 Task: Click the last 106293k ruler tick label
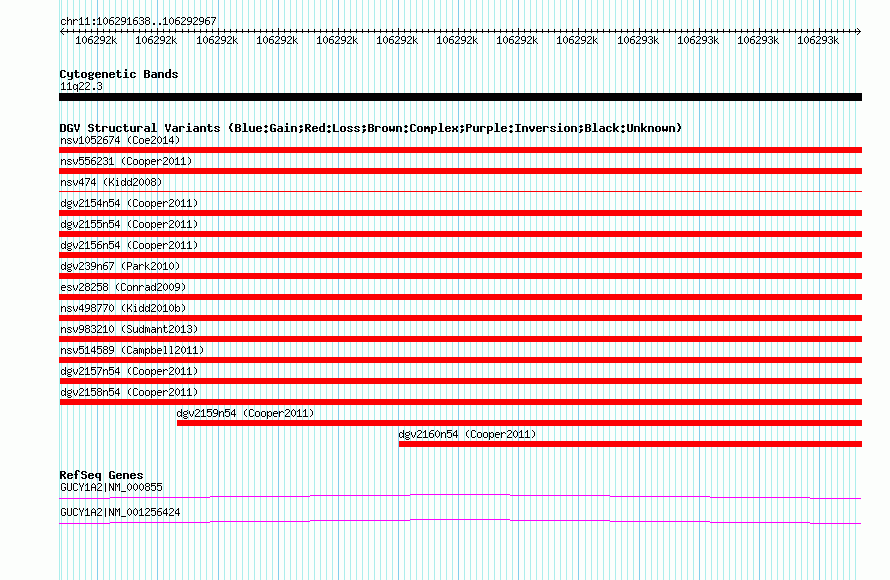pos(818,40)
